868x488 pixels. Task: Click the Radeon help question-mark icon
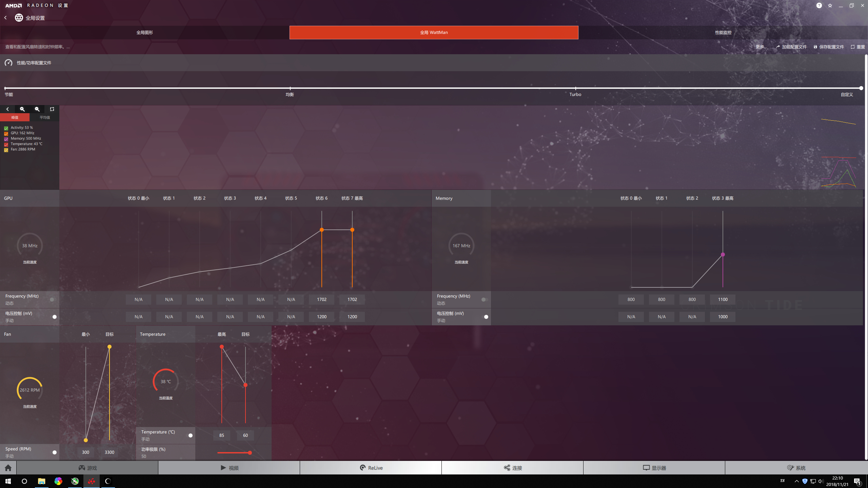[819, 5]
